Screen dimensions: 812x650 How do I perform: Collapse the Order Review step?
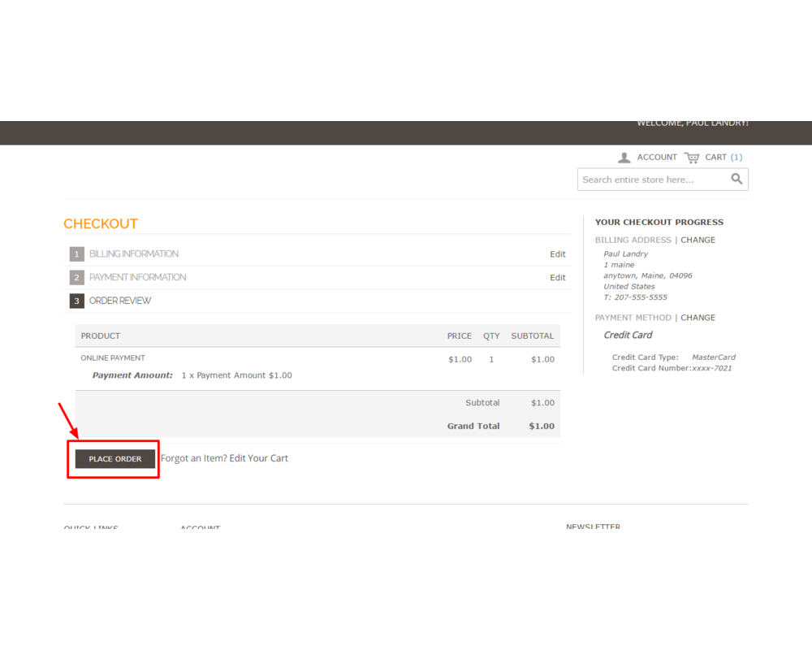(120, 301)
